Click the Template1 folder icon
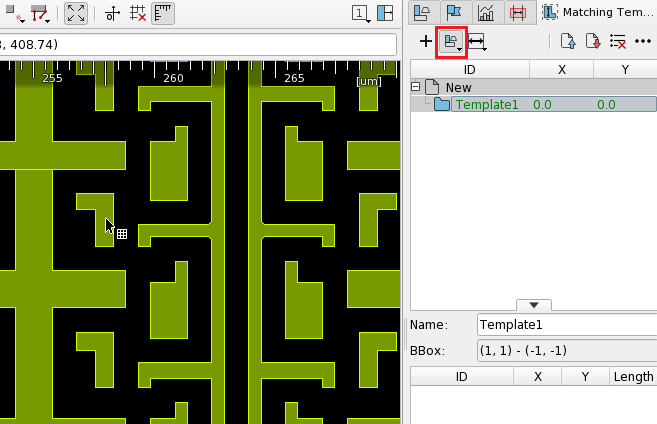Screen dimensions: 657x424 coord(442,104)
